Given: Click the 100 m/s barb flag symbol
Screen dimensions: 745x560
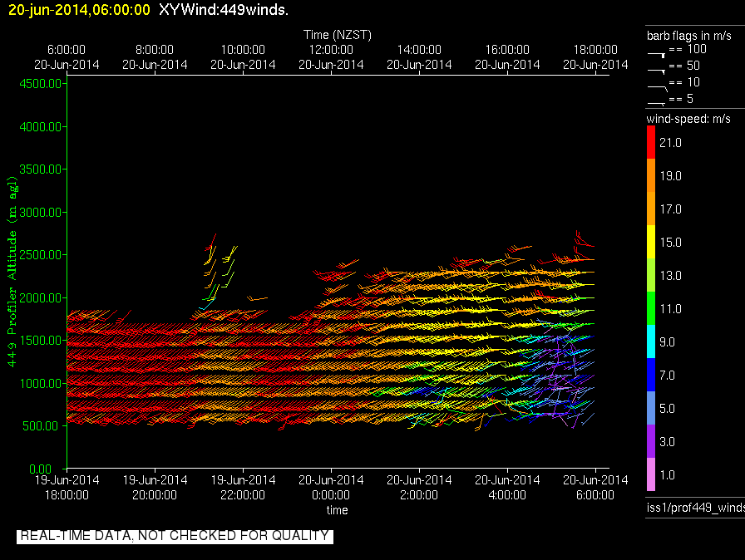Looking at the screenshot, I should (656, 55).
